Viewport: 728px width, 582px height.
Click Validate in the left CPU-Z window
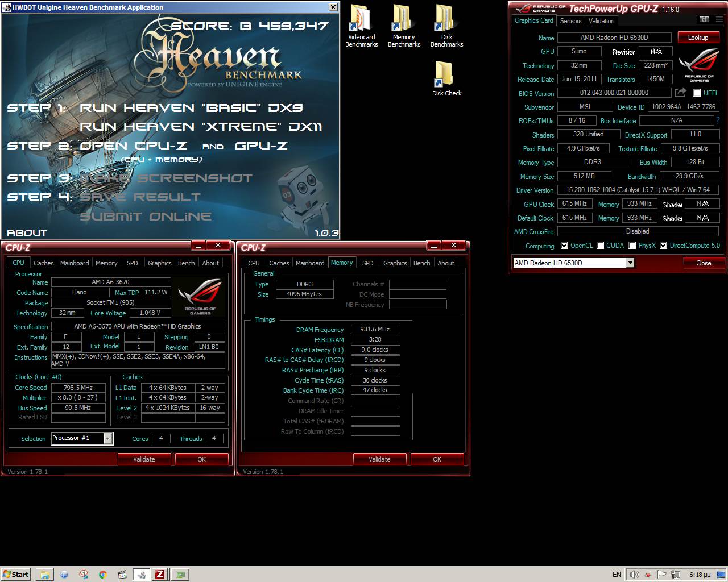point(144,459)
